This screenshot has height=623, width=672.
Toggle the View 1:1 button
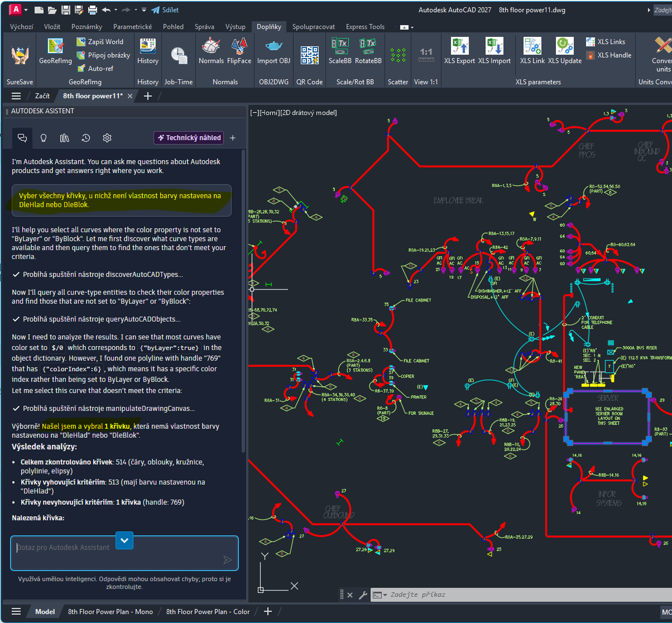[426, 56]
